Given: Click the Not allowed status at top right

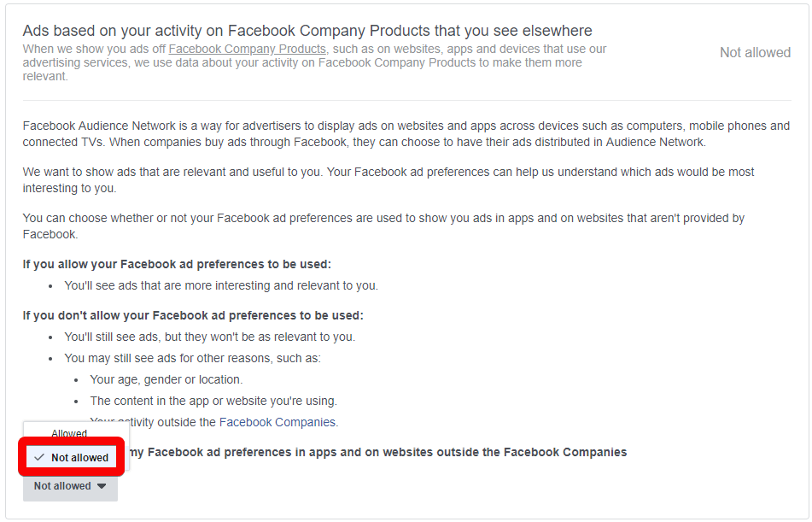Looking at the screenshot, I should point(755,53).
